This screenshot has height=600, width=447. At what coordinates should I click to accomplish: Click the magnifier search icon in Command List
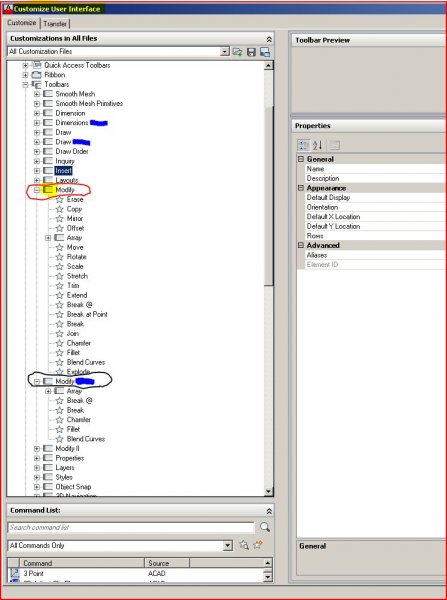[x=265, y=527]
